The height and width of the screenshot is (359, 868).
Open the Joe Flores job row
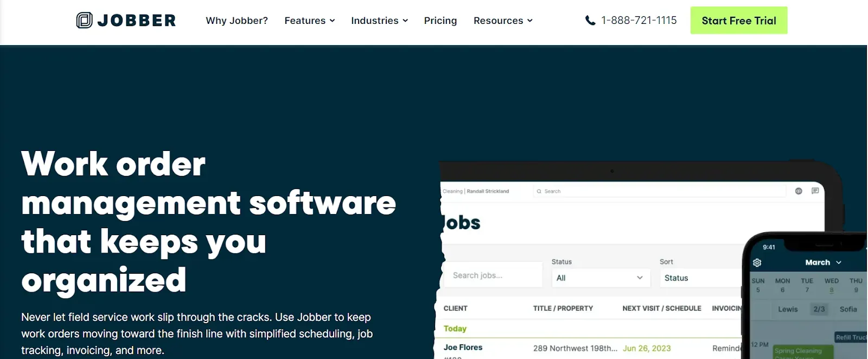click(x=463, y=348)
